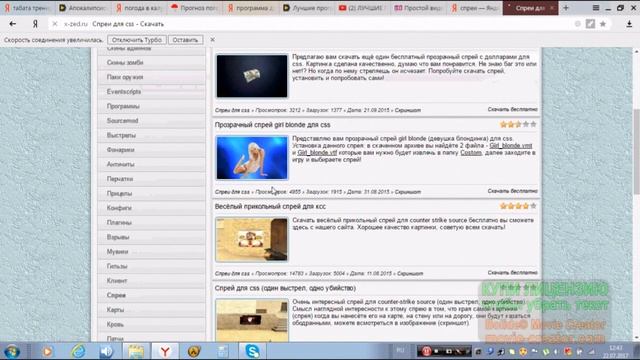Open Прозрачный спрей girl blonde title link
Image resolution: width=640 pixels, height=360 pixels.
coord(273,125)
